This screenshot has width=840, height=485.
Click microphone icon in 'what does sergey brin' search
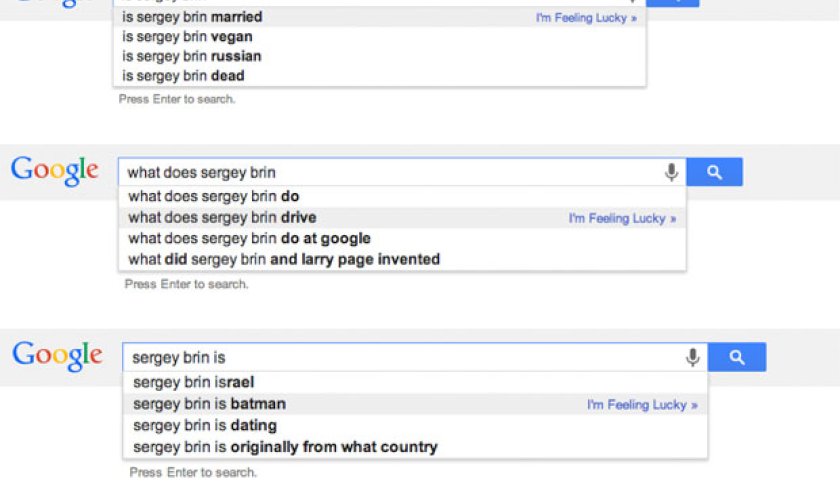pyautogui.click(x=672, y=172)
